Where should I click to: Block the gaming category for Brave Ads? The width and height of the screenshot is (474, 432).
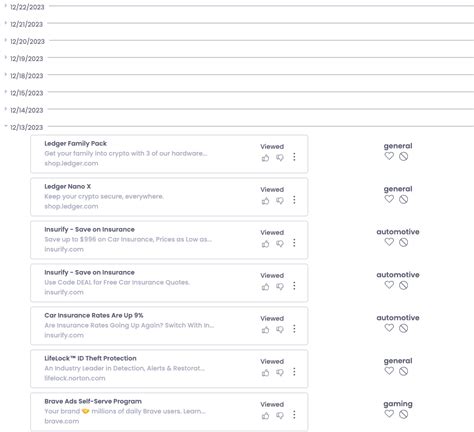pyautogui.click(x=404, y=414)
